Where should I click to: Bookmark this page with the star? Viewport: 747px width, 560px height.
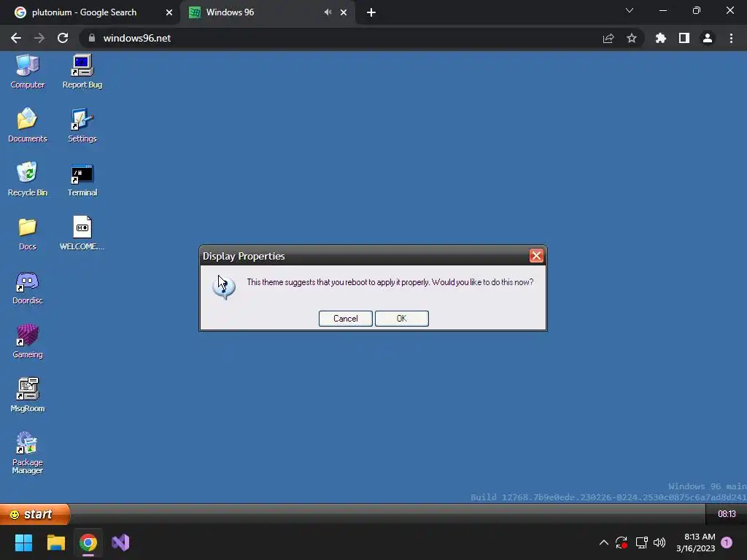632,38
